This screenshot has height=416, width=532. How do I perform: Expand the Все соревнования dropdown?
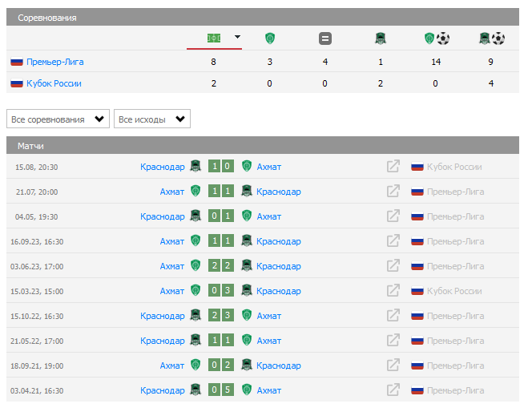point(58,119)
